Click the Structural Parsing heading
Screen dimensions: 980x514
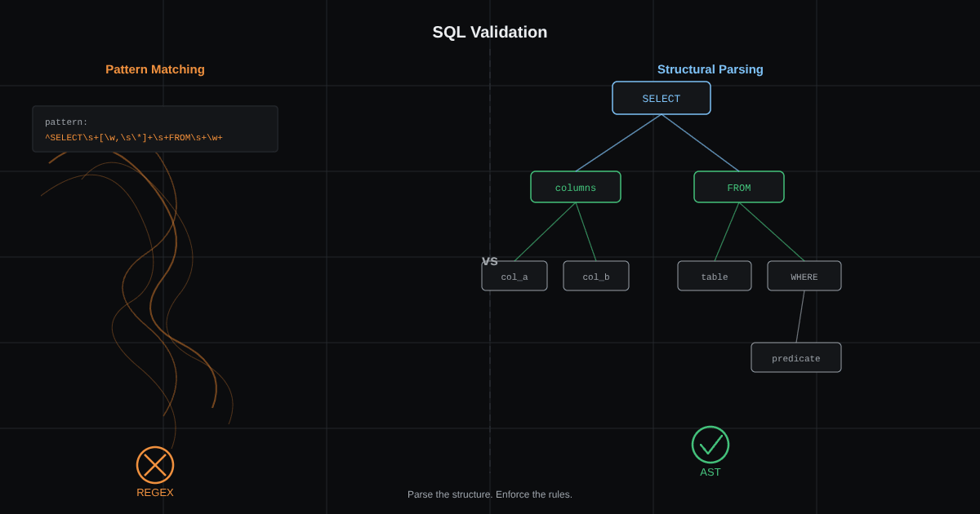click(710, 69)
